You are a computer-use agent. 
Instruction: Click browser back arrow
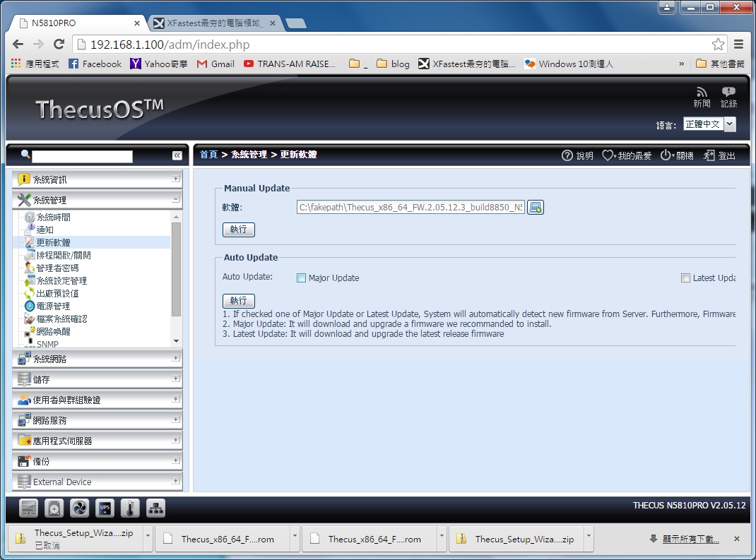pos(18,44)
